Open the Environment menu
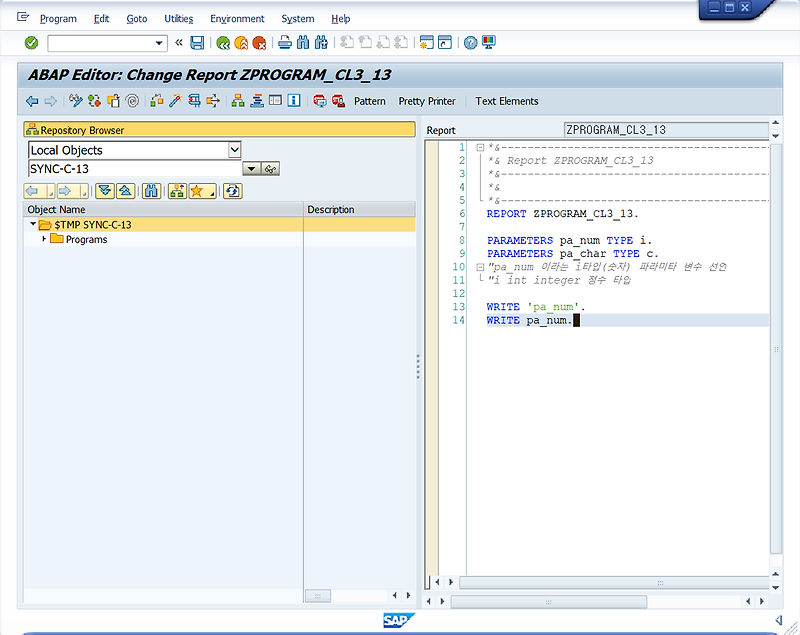800x635 pixels. pos(237,18)
